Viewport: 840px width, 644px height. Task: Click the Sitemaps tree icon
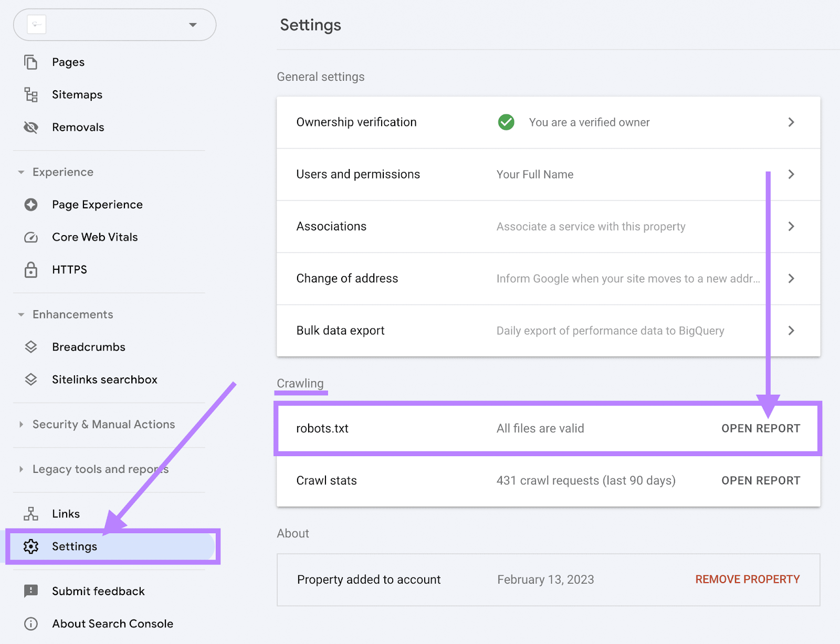click(31, 94)
